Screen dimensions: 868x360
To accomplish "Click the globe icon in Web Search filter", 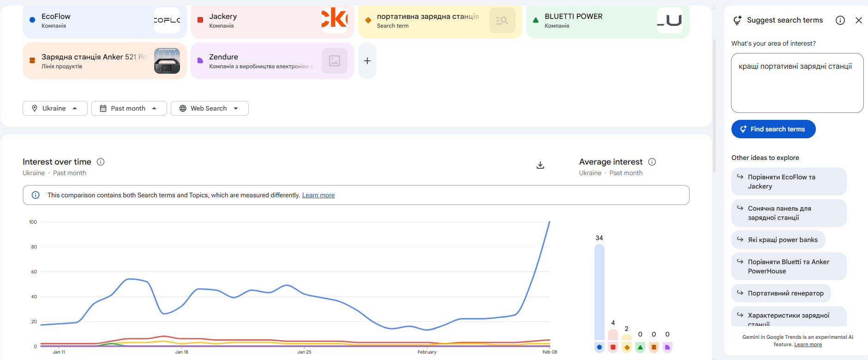I will [x=183, y=108].
